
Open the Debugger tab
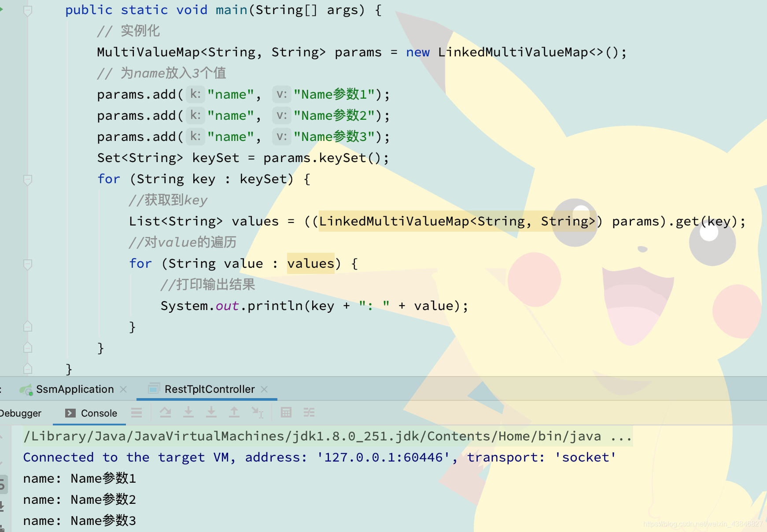[20, 413]
